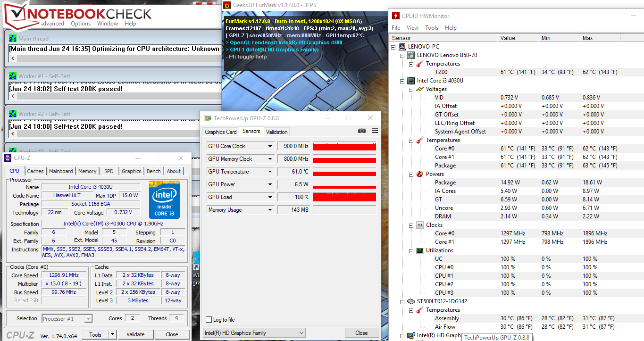
Task: Click the CPU-Z title bar app icon
Action: [8, 158]
